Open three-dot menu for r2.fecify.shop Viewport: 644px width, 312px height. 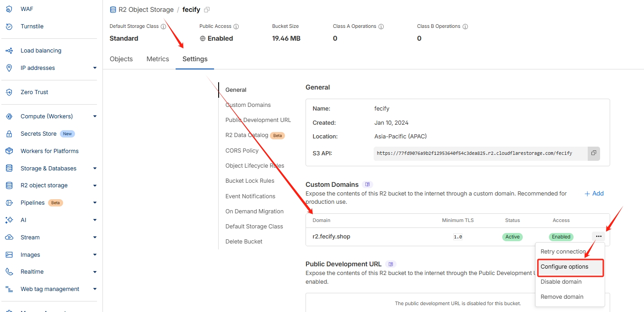[598, 236]
